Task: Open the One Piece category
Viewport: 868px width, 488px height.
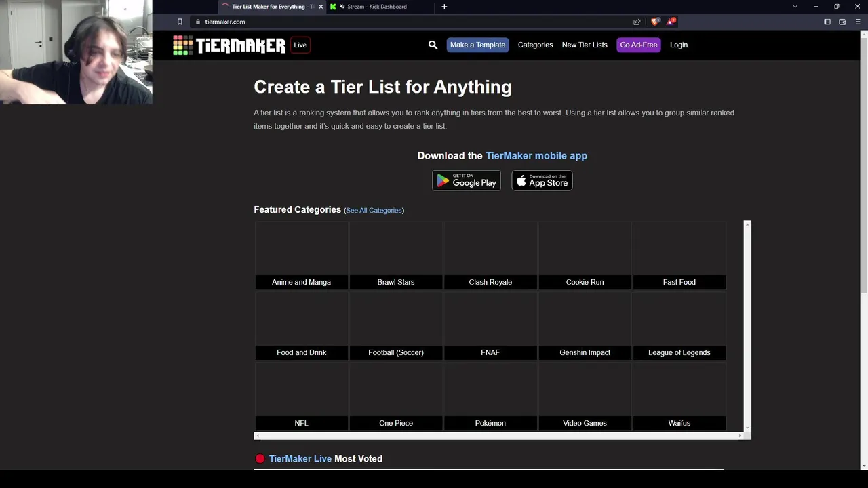Action: pyautogui.click(x=396, y=396)
